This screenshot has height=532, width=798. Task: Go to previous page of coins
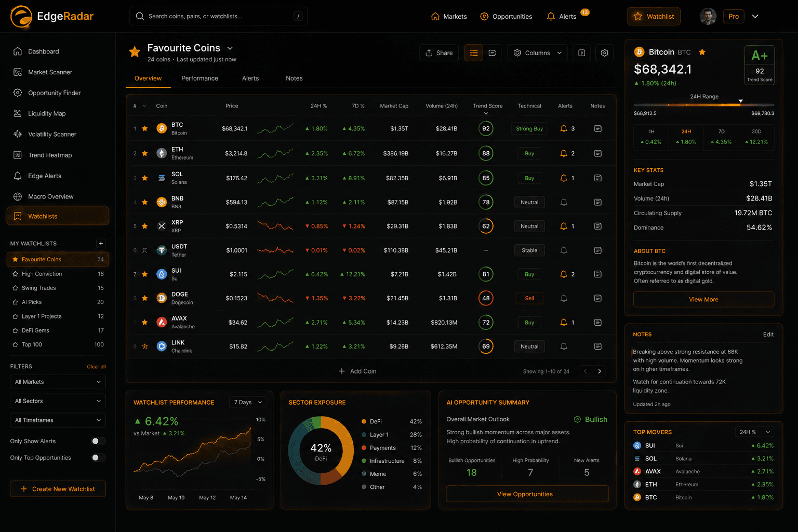pos(586,371)
